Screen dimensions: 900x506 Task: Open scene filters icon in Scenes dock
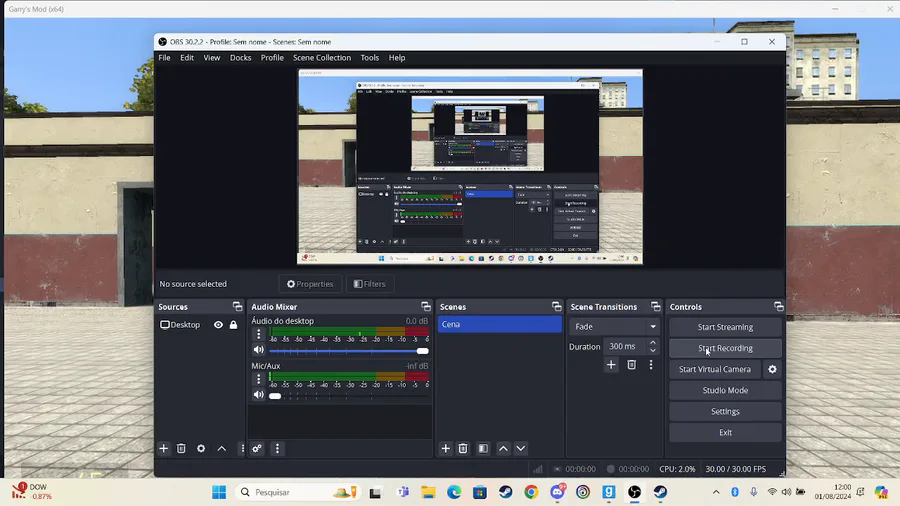pos(483,449)
